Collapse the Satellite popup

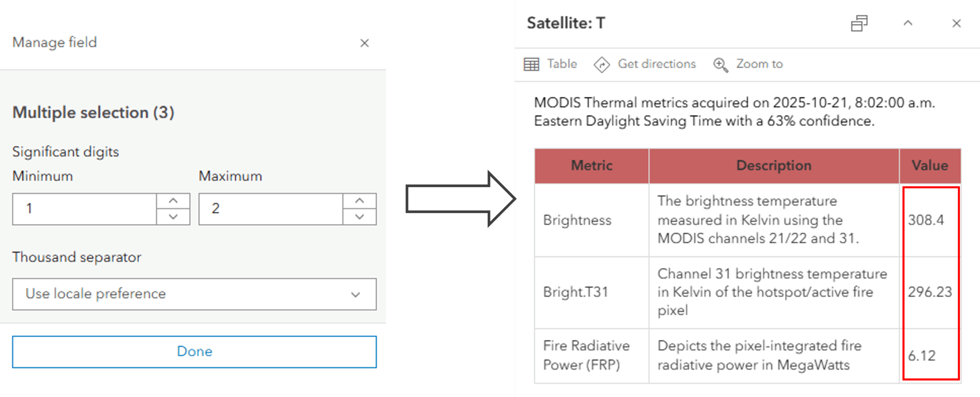click(908, 23)
